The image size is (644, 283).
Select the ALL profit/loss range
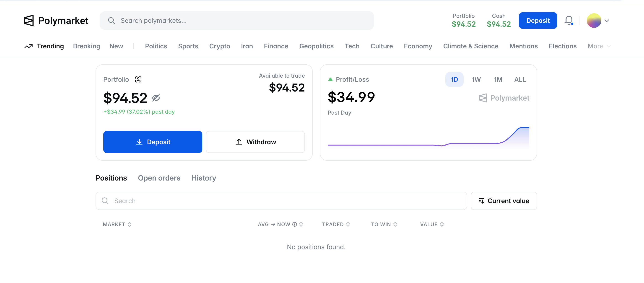[520, 79]
